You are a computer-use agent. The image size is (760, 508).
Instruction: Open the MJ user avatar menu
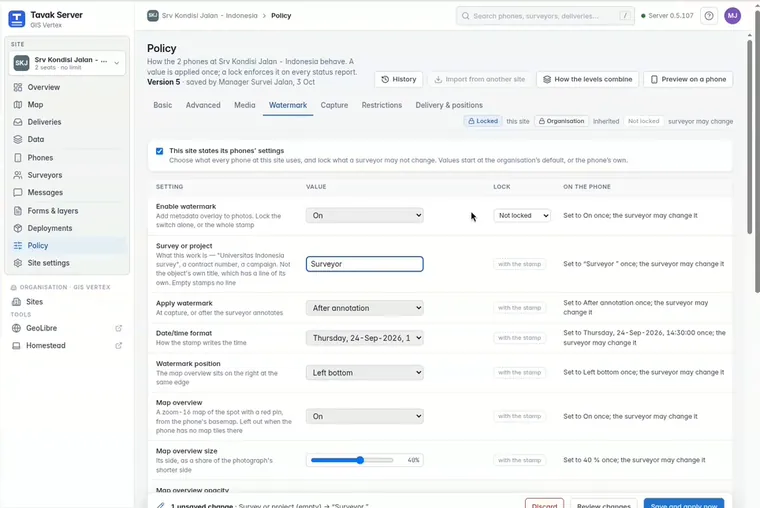click(732, 16)
